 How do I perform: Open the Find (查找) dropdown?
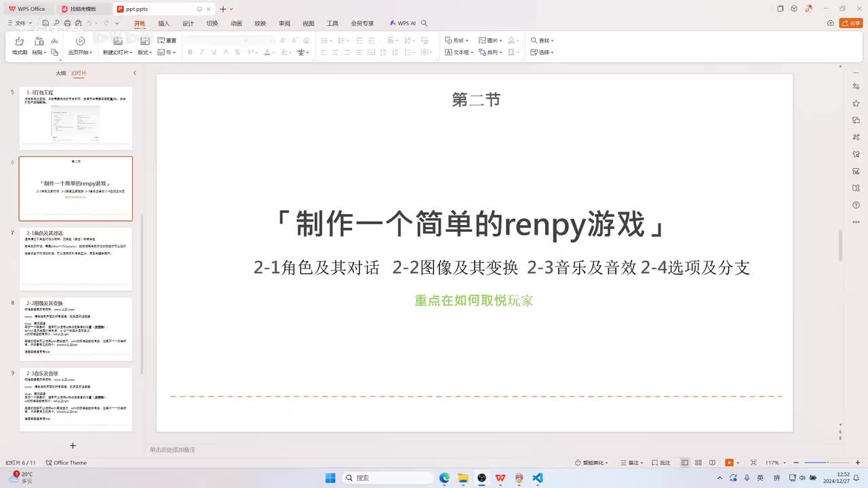(x=542, y=41)
